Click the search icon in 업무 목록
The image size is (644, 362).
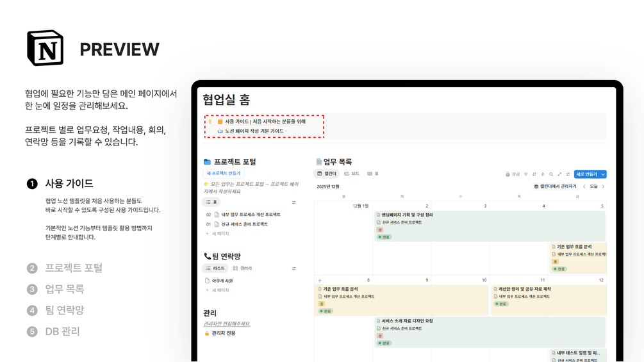[551, 174]
